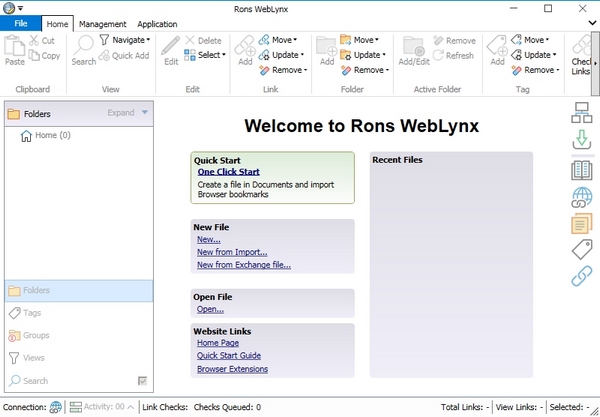Collapse the ribbon with the chevron
Screen dimensions: 600x417
click(x=592, y=23)
